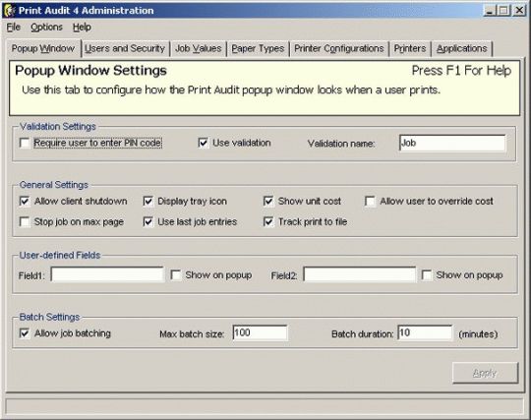Click the Popup Window Settings heading
Image resolution: width=531 pixels, height=420 pixels.
[90, 71]
